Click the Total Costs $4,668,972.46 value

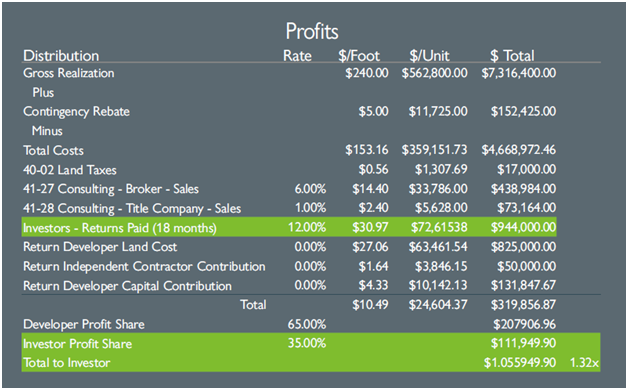(x=519, y=150)
